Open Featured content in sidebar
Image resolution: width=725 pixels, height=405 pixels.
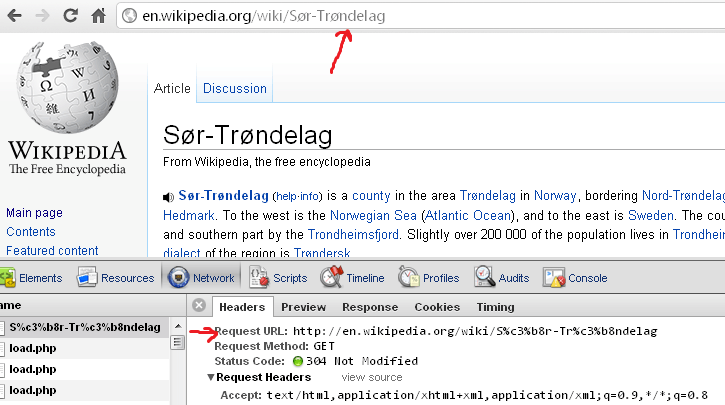[x=52, y=251]
